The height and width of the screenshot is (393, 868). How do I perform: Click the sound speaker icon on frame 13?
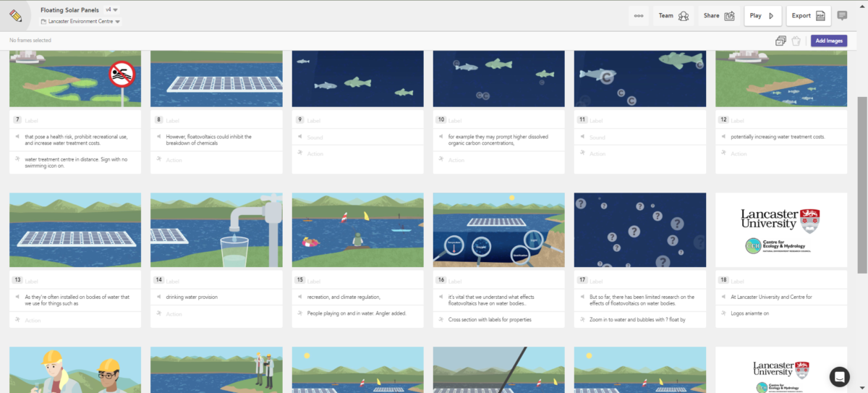click(17, 297)
